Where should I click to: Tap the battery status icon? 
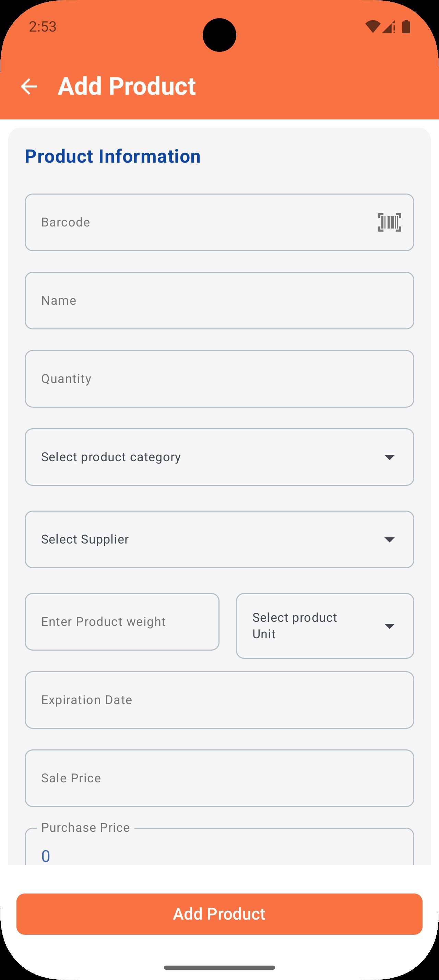406,27
